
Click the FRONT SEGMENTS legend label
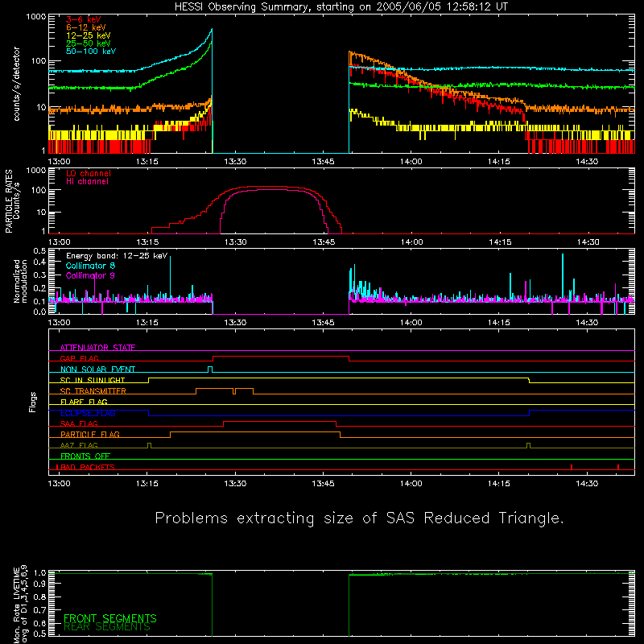110,618
